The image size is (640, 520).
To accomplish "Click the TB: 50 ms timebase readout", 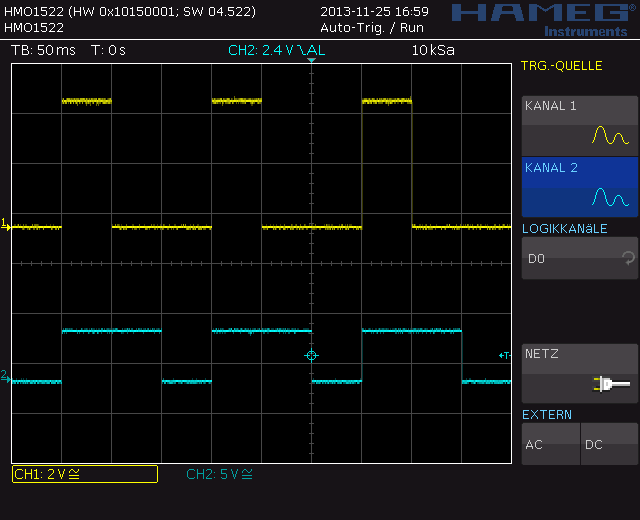I will click(x=43, y=50).
